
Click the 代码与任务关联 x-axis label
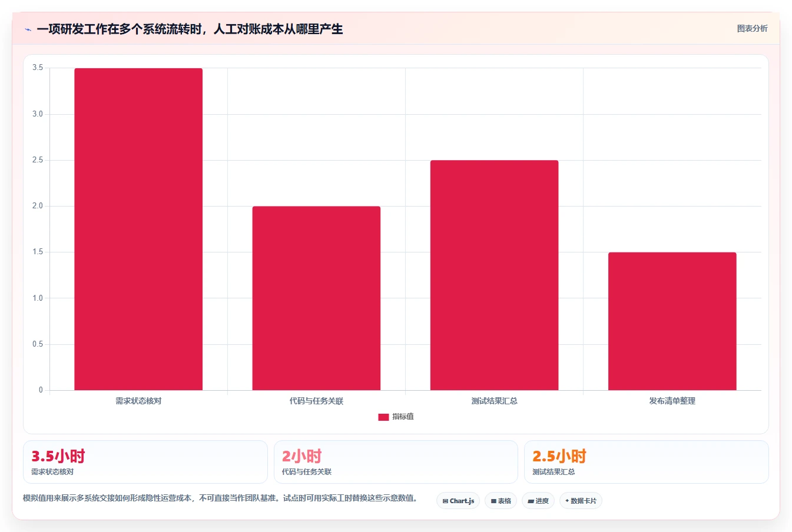point(316,401)
